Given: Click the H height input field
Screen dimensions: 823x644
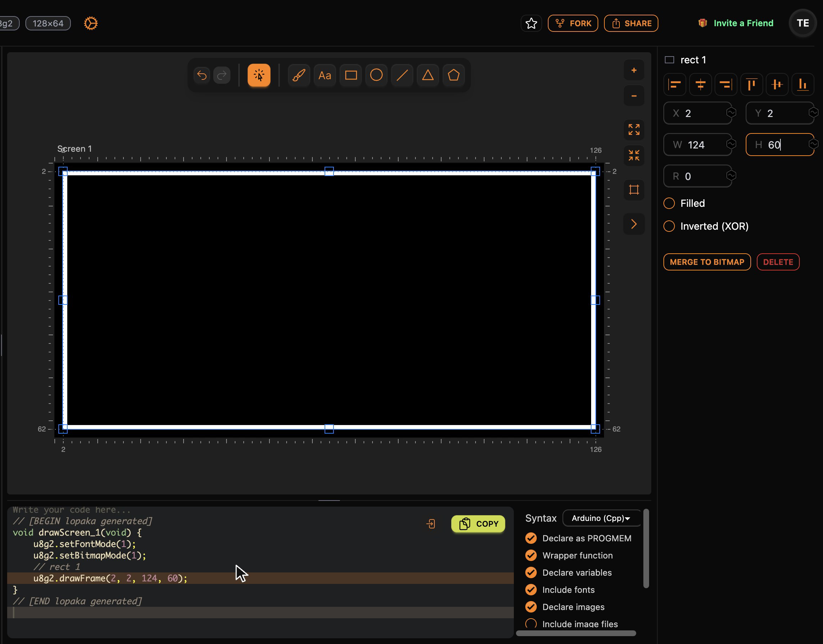Looking at the screenshot, I should 780,145.
